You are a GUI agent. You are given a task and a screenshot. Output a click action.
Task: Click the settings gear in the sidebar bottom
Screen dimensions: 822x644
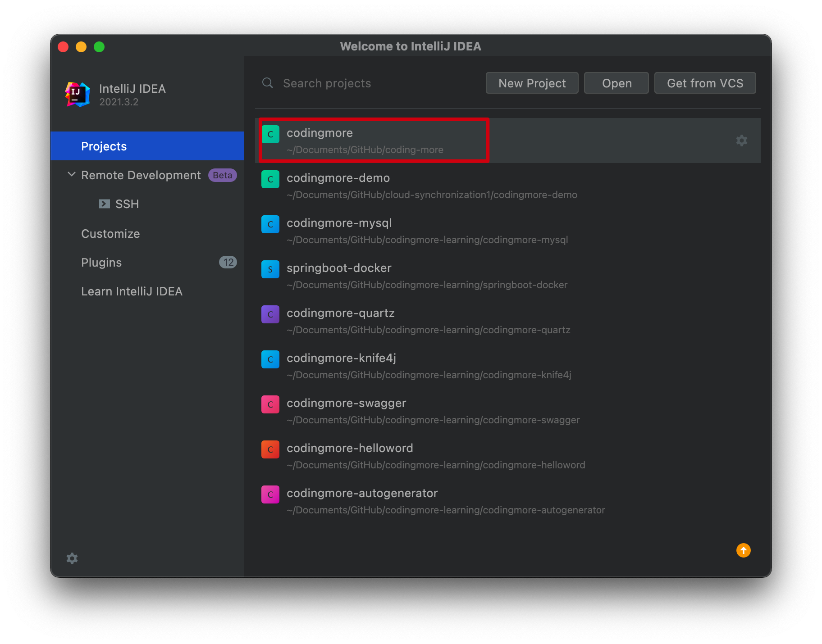tap(72, 558)
